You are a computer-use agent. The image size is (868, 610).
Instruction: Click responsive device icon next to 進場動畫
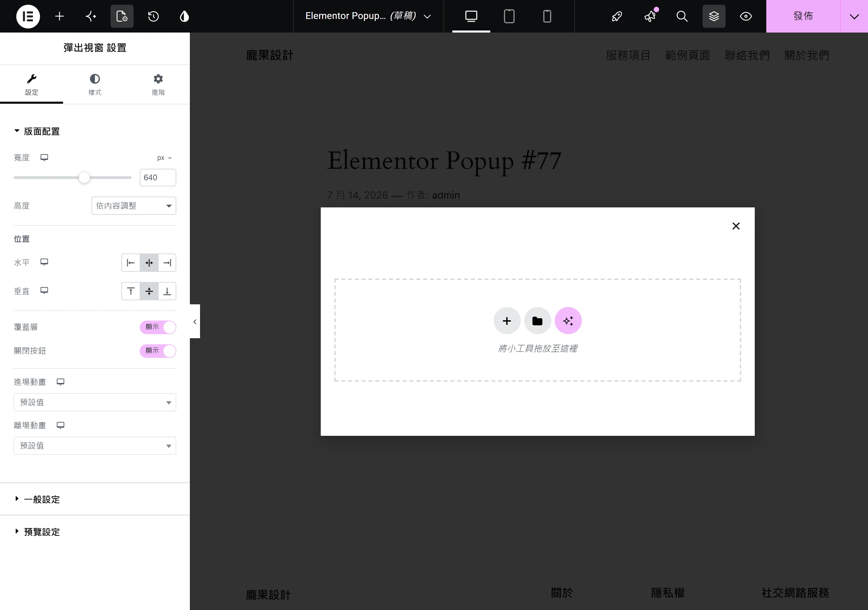click(x=60, y=382)
